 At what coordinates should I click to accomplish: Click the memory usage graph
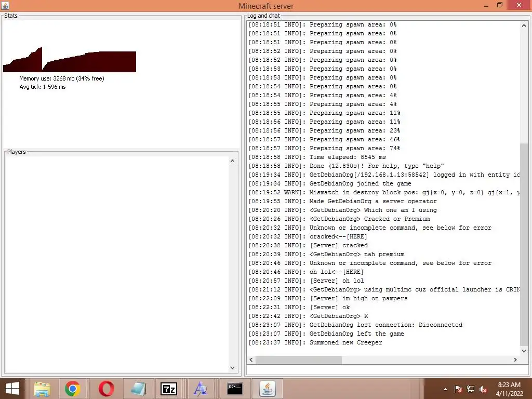[70, 60]
